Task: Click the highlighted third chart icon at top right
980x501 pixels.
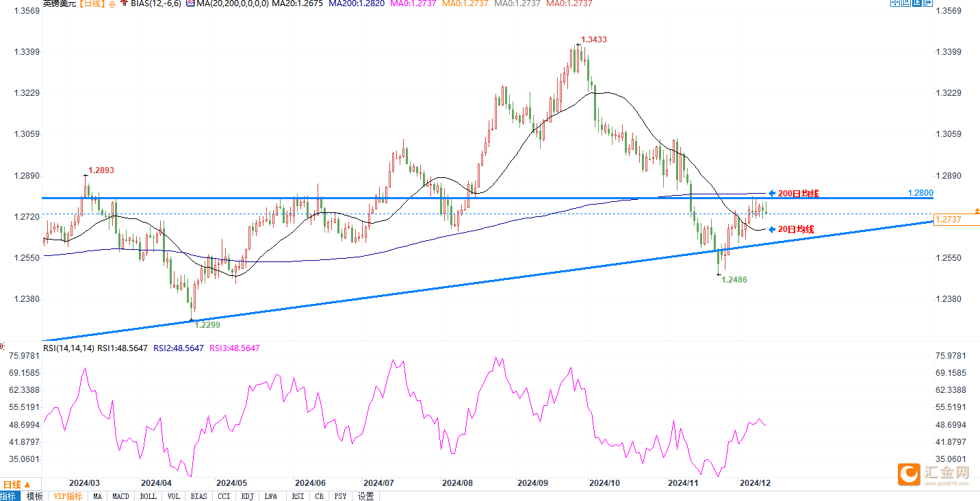Action: point(916,3)
